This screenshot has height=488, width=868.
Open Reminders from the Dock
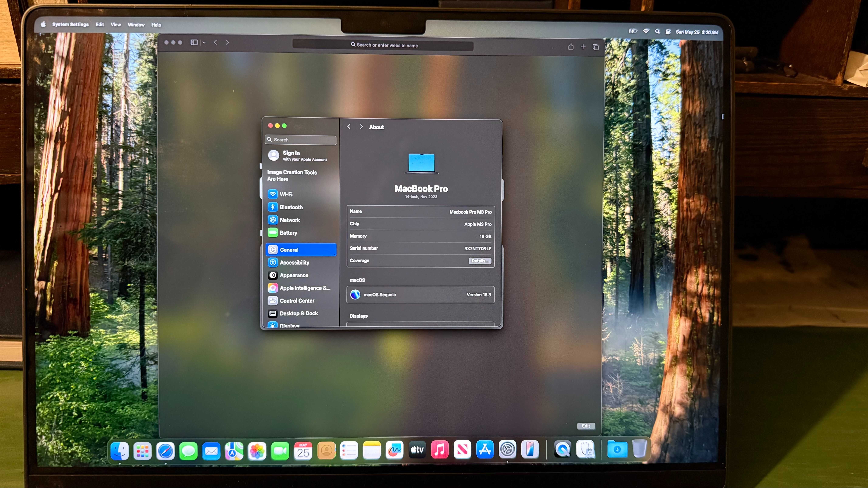click(349, 450)
